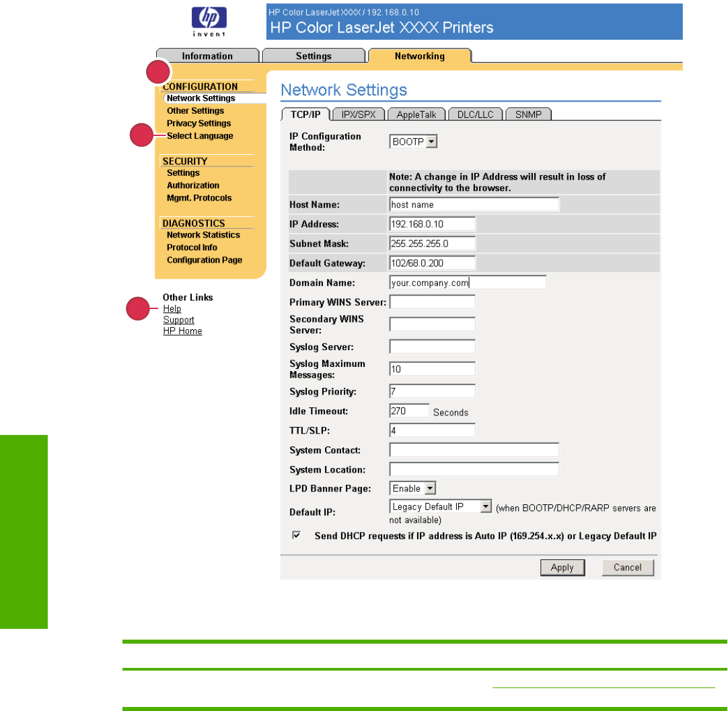Open the Configuration Page link
Viewport: 728px width, 711px height.
tap(205, 261)
